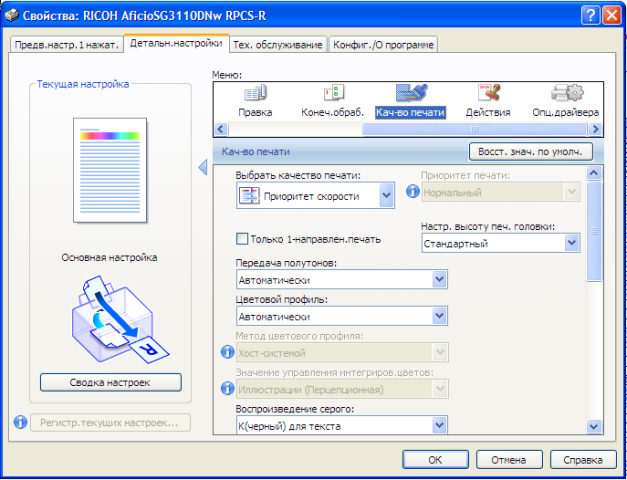Click the help question mark in title bar
Image resolution: width=627 pixels, height=480 pixels.
pos(591,16)
